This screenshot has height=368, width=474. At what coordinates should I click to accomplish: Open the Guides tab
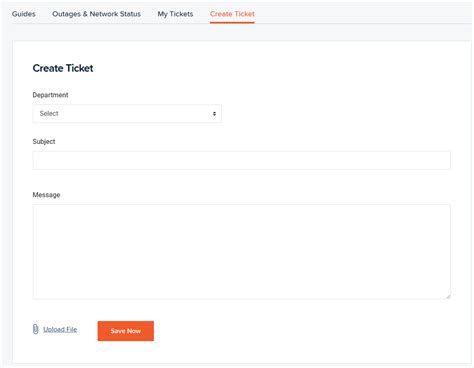(x=24, y=14)
